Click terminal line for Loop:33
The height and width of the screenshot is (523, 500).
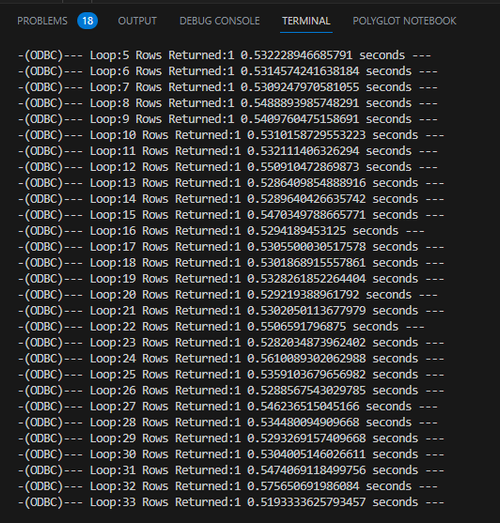(231, 503)
